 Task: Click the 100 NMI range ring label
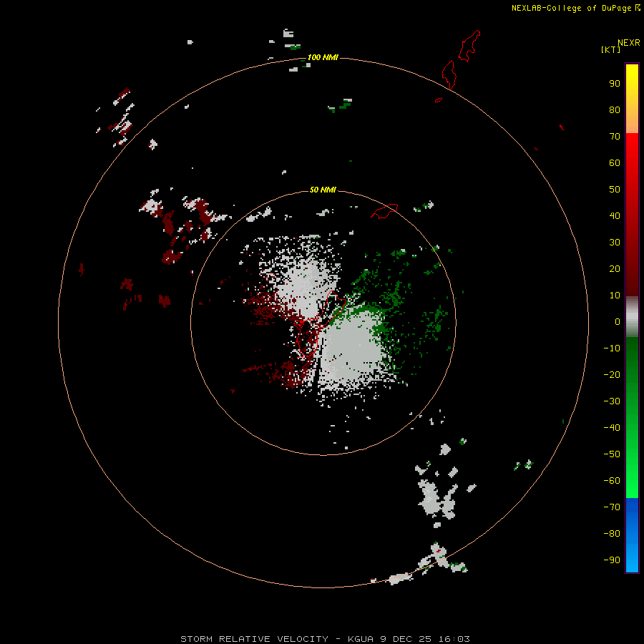tap(323, 57)
